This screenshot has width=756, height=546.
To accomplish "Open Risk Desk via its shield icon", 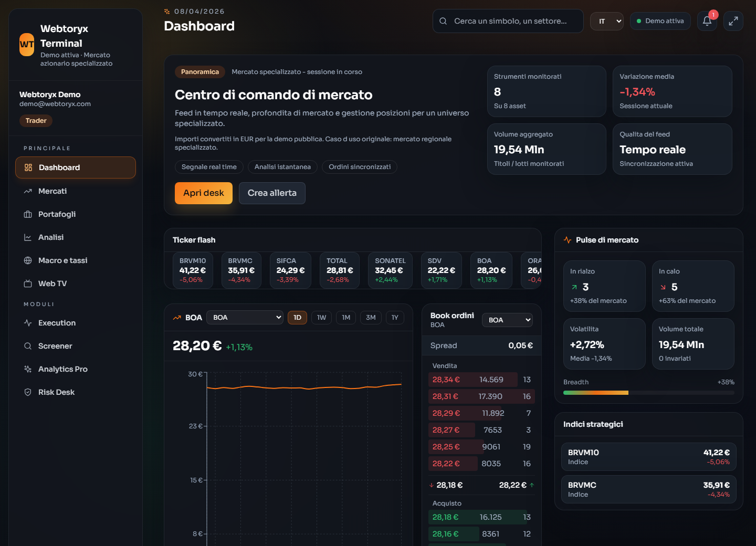I will pyautogui.click(x=28, y=392).
